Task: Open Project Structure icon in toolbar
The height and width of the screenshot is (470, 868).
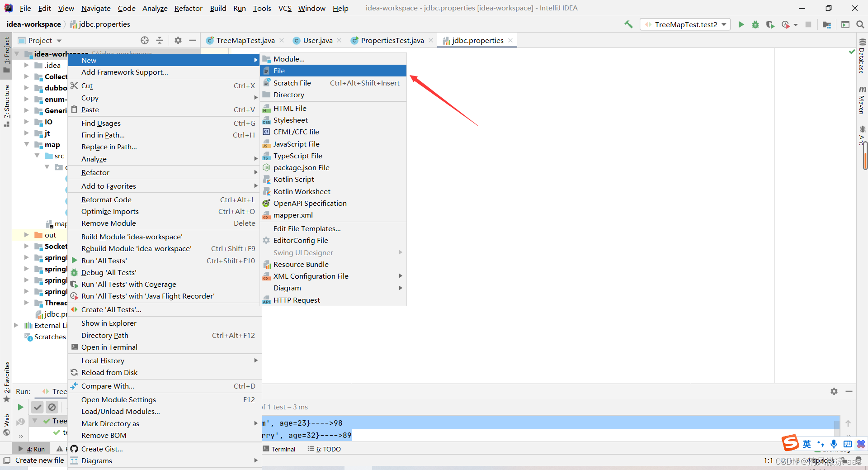Action: point(827,24)
